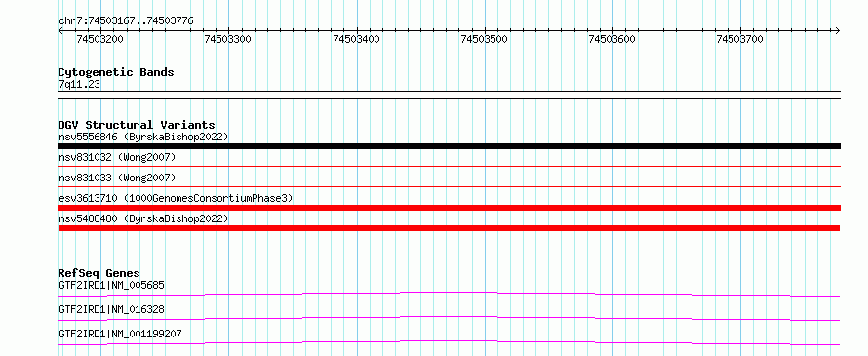
Task: Open the nsv831033 (Wong2007) variant label
Action: pos(117,178)
